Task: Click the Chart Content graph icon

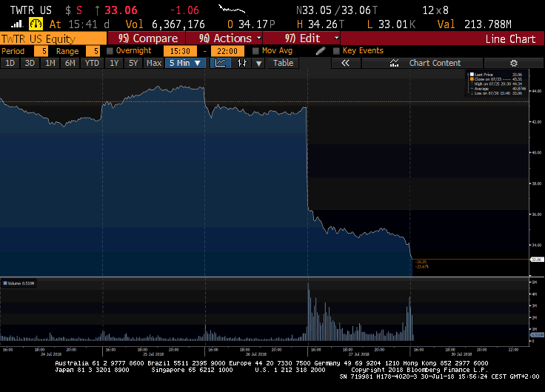Action: (394, 63)
